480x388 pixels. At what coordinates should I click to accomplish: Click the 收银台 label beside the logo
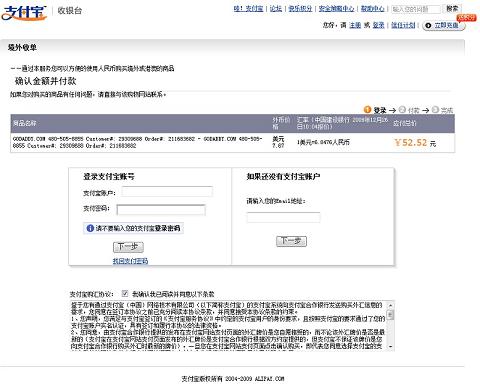click(x=70, y=11)
